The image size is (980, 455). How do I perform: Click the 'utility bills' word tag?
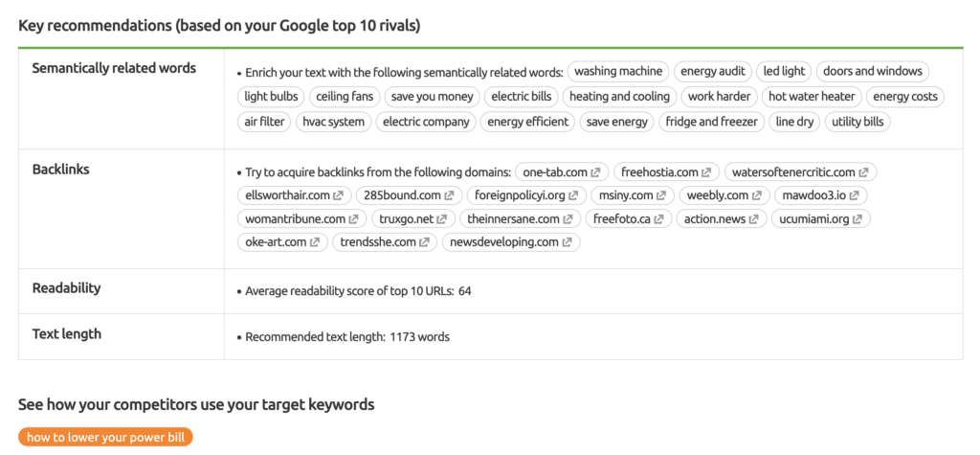point(858,122)
